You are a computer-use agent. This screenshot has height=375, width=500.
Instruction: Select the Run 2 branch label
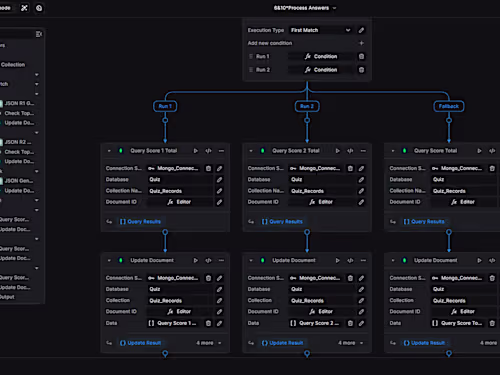tap(307, 106)
